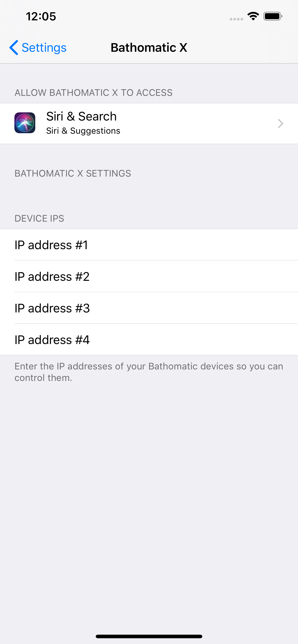Viewport: 298px width, 644px height.
Task: Open Siri & Suggestions subtitle
Action: pos(83,131)
